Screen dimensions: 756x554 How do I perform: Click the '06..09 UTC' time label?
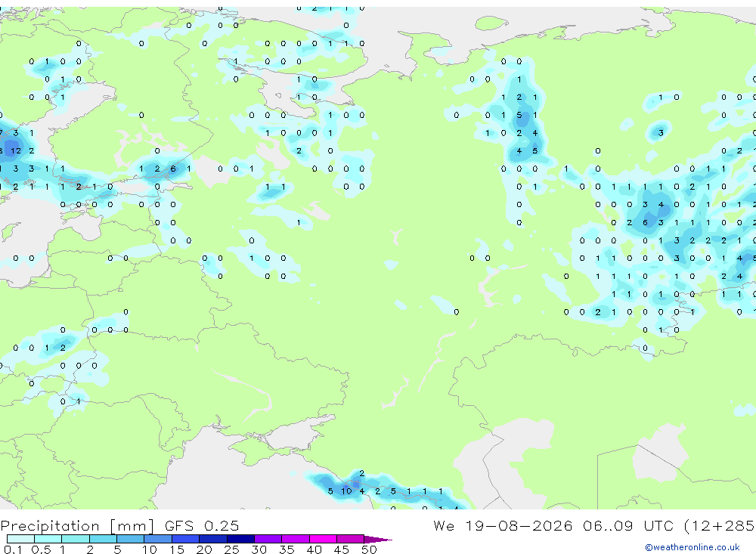click(627, 525)
